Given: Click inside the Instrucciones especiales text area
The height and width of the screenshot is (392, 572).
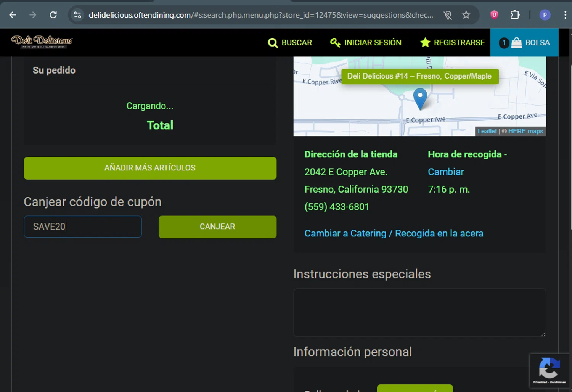Looking at the screenshot, I should point(419,313).
